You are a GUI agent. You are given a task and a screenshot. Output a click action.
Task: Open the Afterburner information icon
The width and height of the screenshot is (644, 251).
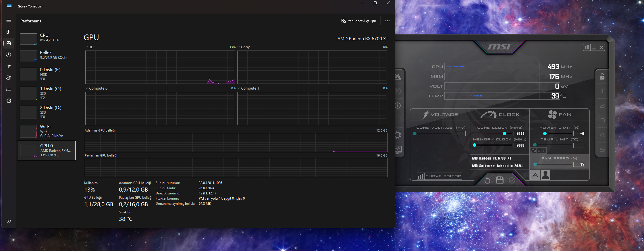coord(398,105)
